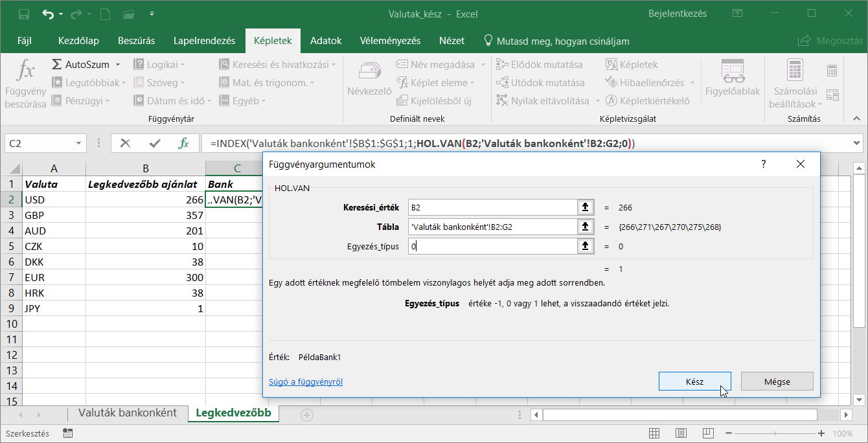The image size is (868, 443).
Task: Click the formula bar cancel X
Action: (126, 143)
